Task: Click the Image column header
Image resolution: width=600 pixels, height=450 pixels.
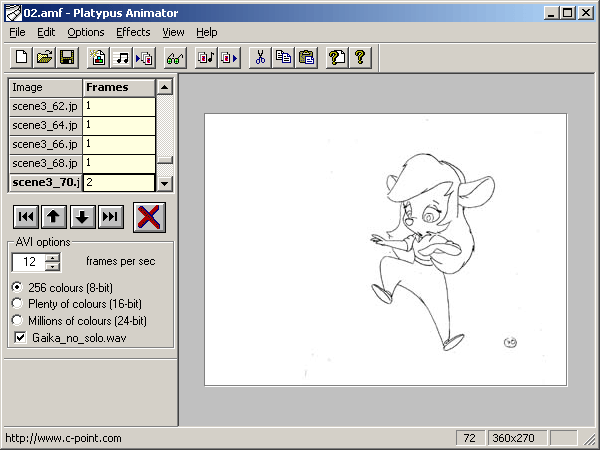Action: 46,88
